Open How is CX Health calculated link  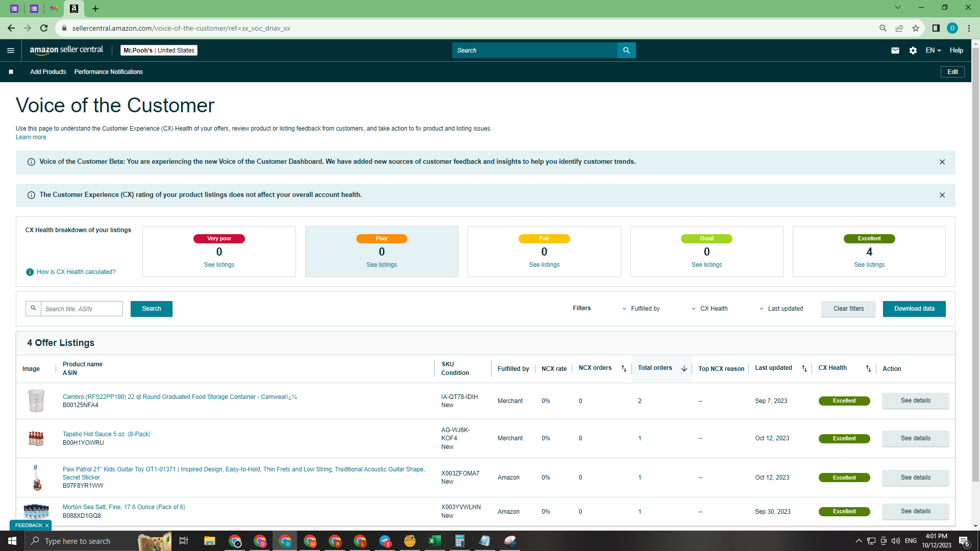click(76, 272)
